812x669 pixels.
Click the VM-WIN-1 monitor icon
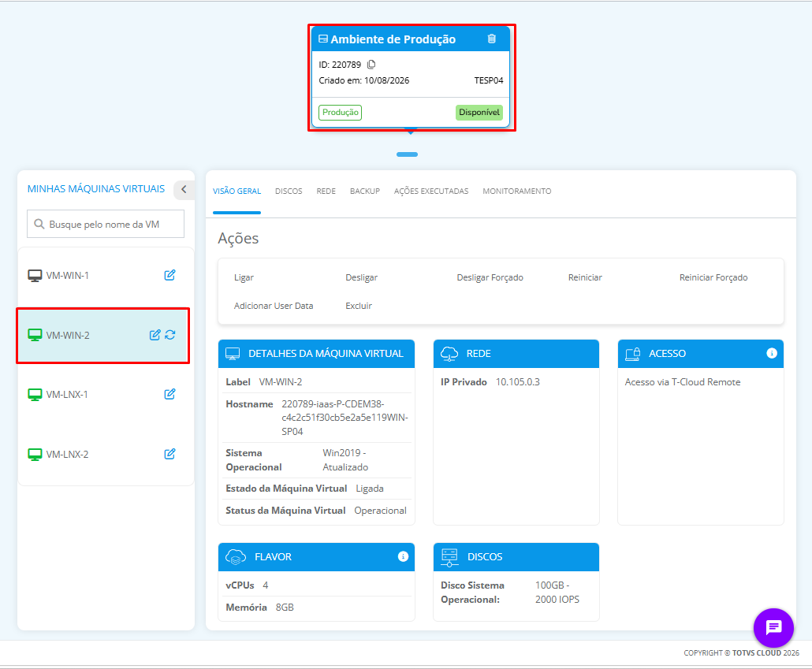pos(35,276)
